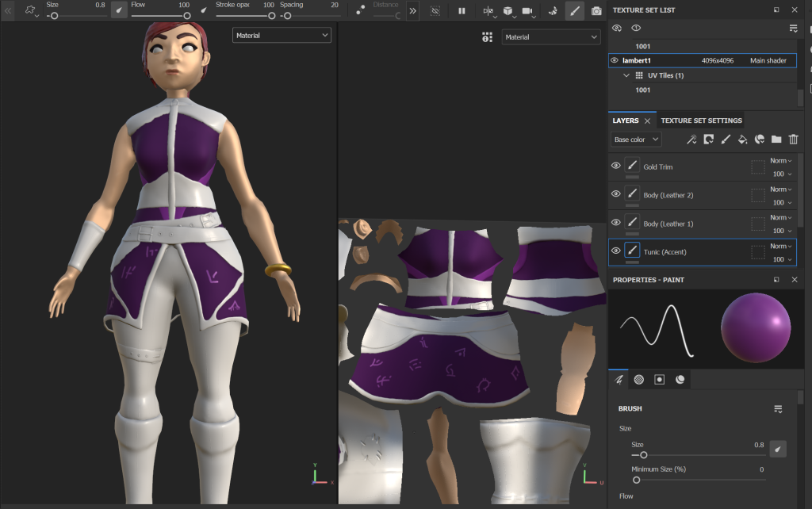Screen dimensions: 812x509
Task: Click the camera screenshot icon in toolbar
Action: click(596, 11)
